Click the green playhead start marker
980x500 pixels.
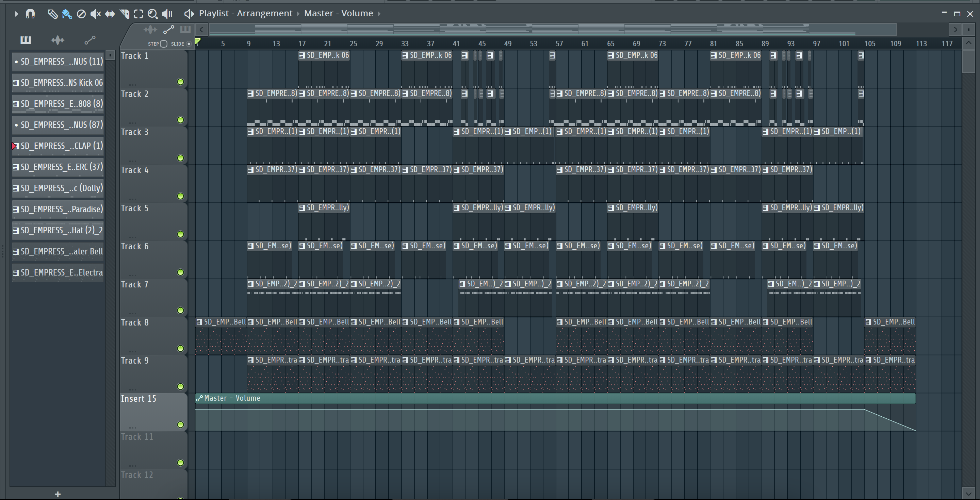(198, 41)
